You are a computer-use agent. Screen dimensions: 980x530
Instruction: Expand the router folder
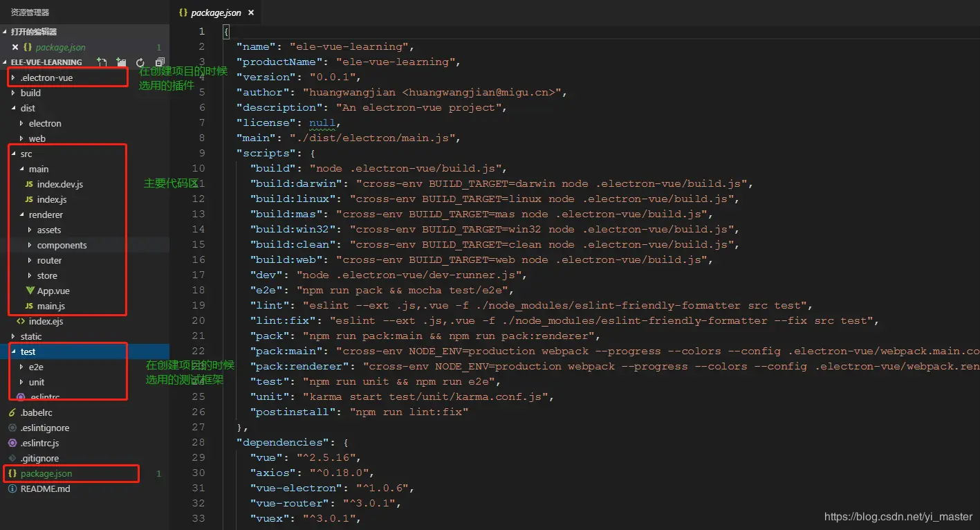(x=30, y=260)
